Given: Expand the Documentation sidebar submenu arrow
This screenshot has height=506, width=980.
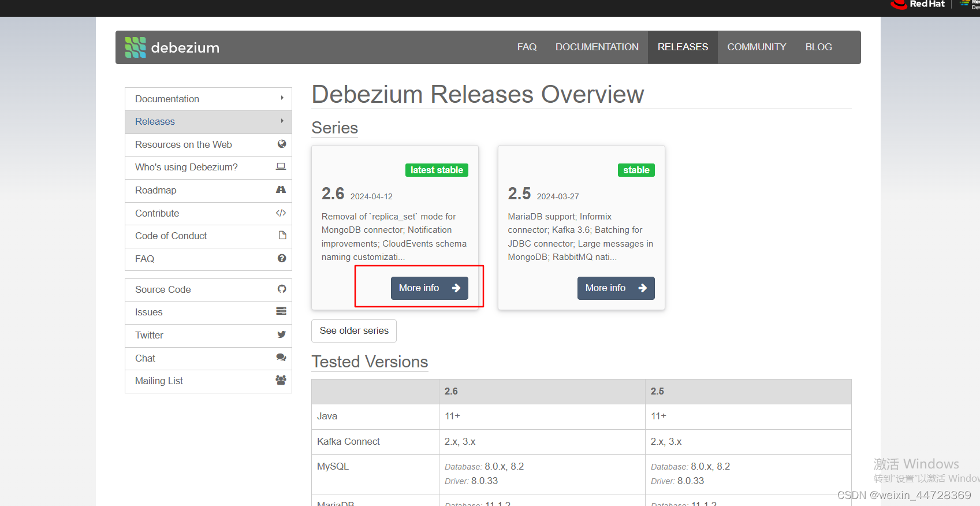Looking at the screenshot, I should coord(282,98).
